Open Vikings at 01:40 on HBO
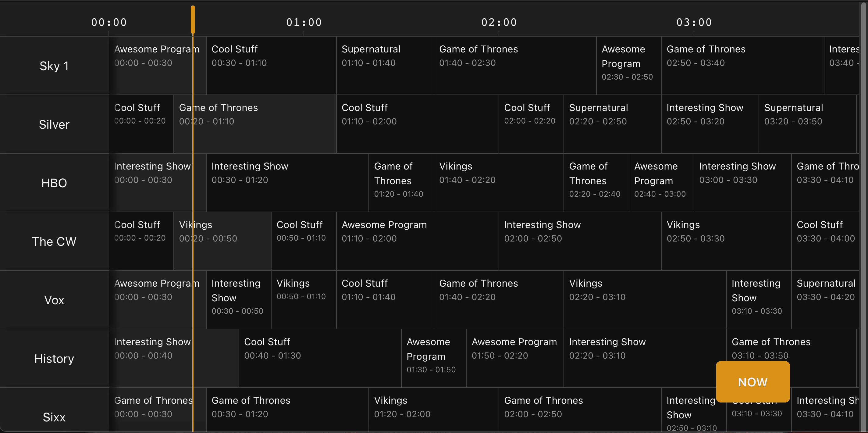This screenshot has width=868, height=433. click(498, 183)
